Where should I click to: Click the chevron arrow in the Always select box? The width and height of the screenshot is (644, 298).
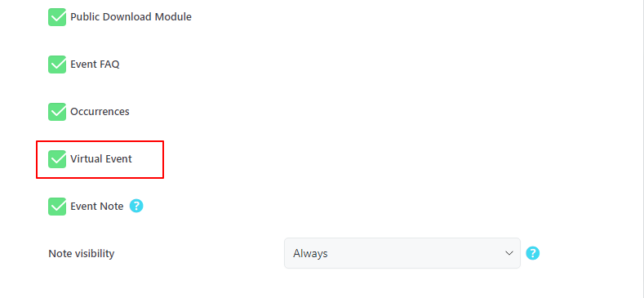509,253
